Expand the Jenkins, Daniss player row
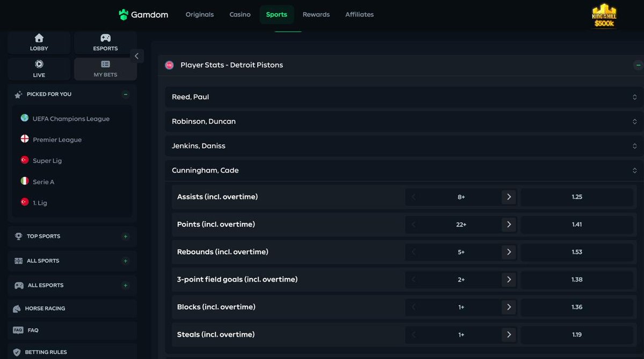This screenshot has height=359, width=644. [404, 146]
